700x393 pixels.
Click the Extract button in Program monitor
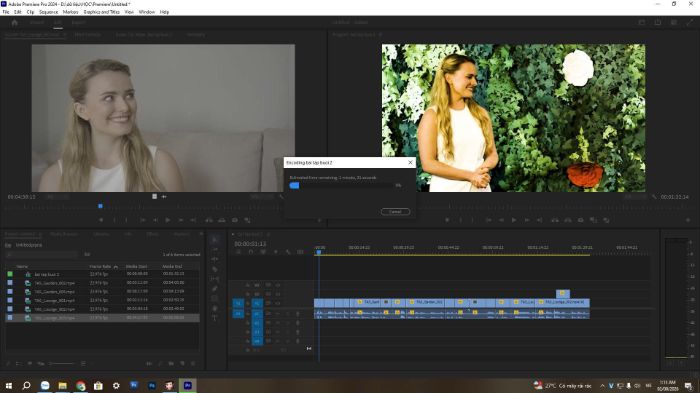[567, 220]
